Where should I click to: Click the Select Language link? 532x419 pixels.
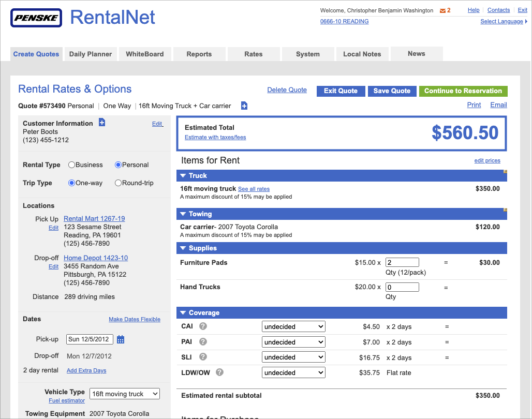(501, 21)
